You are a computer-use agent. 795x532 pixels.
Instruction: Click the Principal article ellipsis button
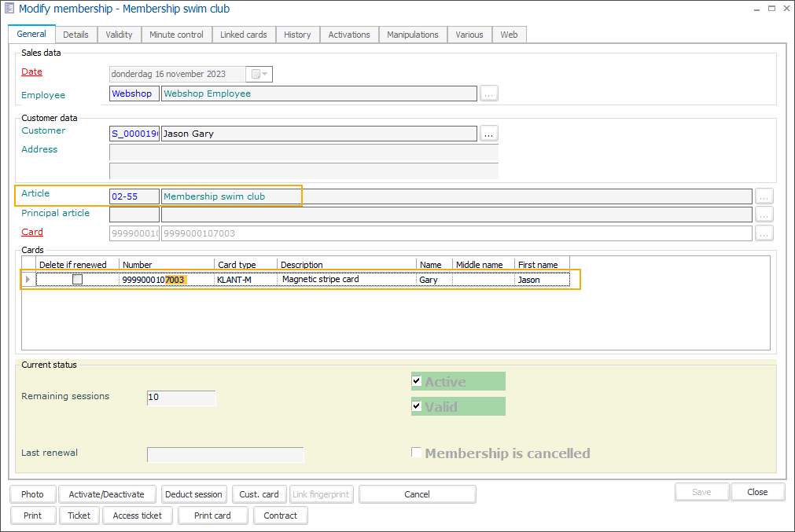764,215
